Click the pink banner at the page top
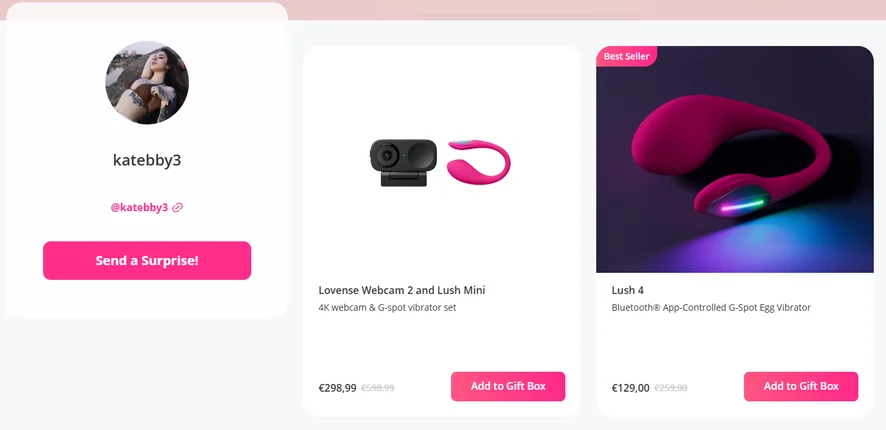The width and height of the screenshot is (886, 430). [587, 10]
